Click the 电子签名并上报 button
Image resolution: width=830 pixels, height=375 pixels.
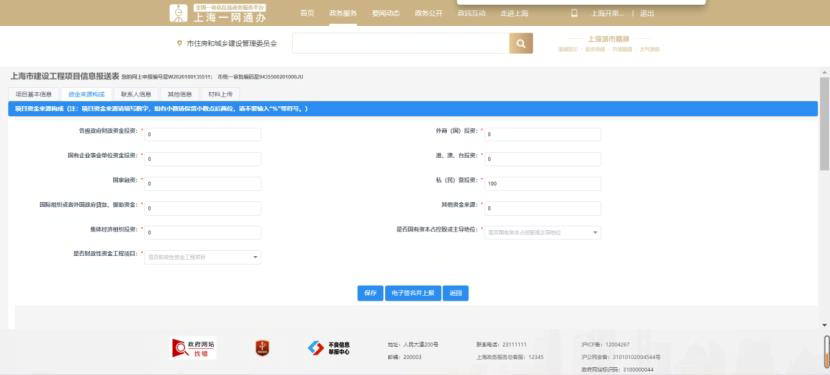(x=413, y=293)
